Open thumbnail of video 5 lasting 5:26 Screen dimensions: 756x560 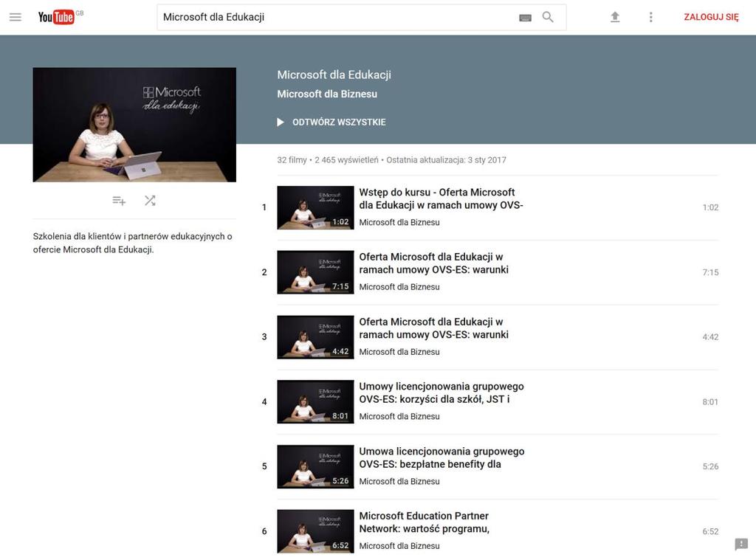[x=315, y=466]
